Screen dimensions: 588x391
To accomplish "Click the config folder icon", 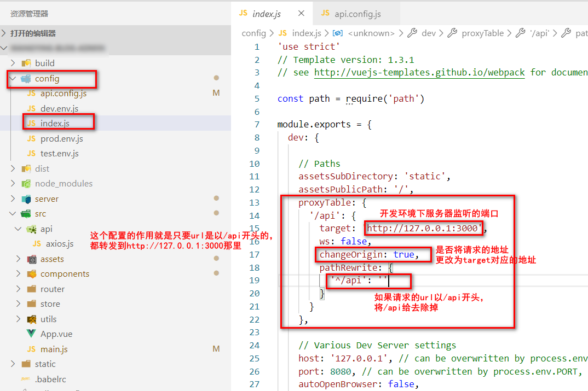I will point(26,78).
